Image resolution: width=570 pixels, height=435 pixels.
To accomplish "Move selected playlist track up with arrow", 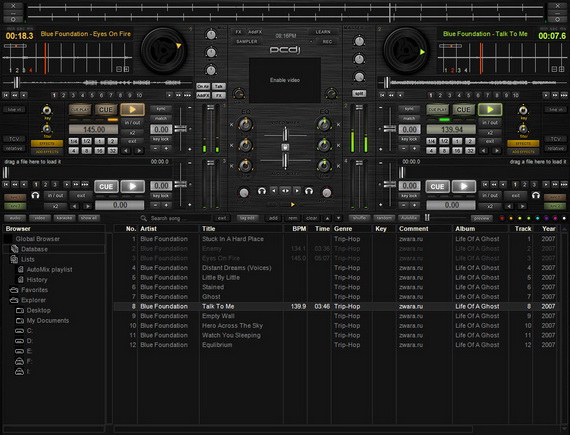I will click(327, 218).
